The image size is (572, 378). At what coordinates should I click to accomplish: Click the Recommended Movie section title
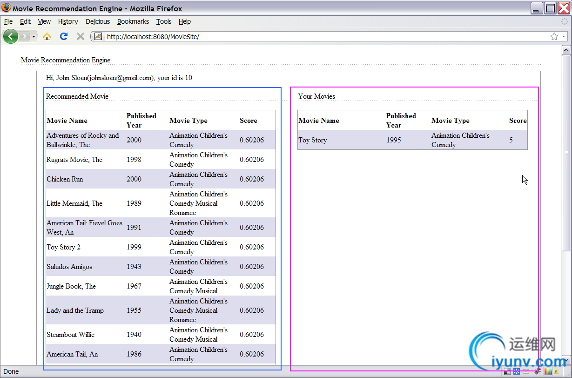point(77,96)
